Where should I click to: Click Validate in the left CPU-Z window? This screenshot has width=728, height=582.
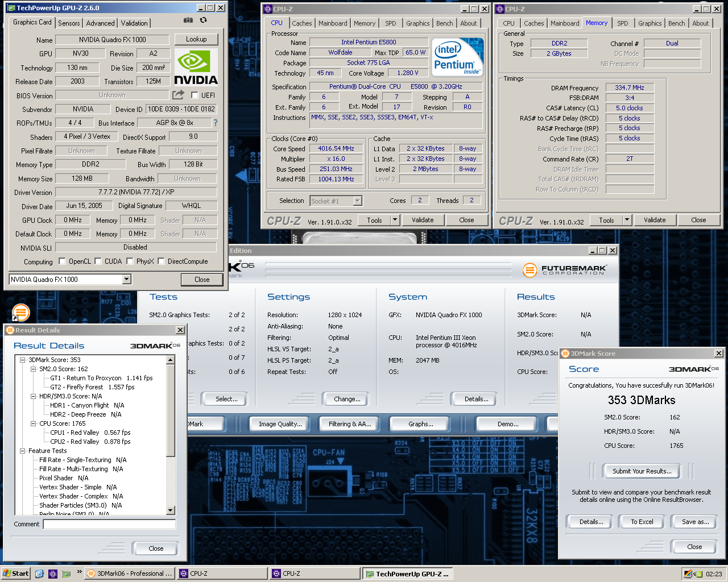[423, 220]
